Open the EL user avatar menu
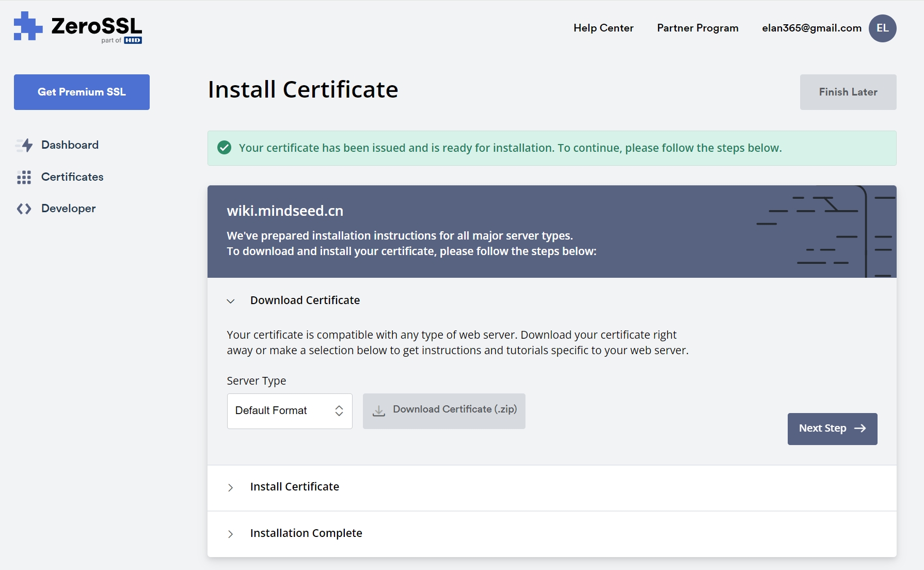Image resolution: width=924 pixels, height=570 pixels. (x=882, y=28)
